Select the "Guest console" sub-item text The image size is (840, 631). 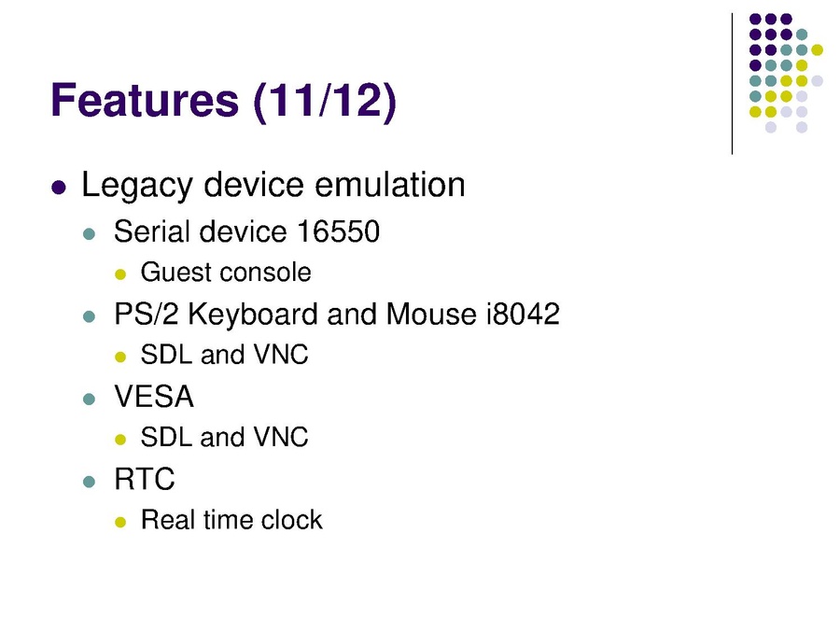coord(225,273)
